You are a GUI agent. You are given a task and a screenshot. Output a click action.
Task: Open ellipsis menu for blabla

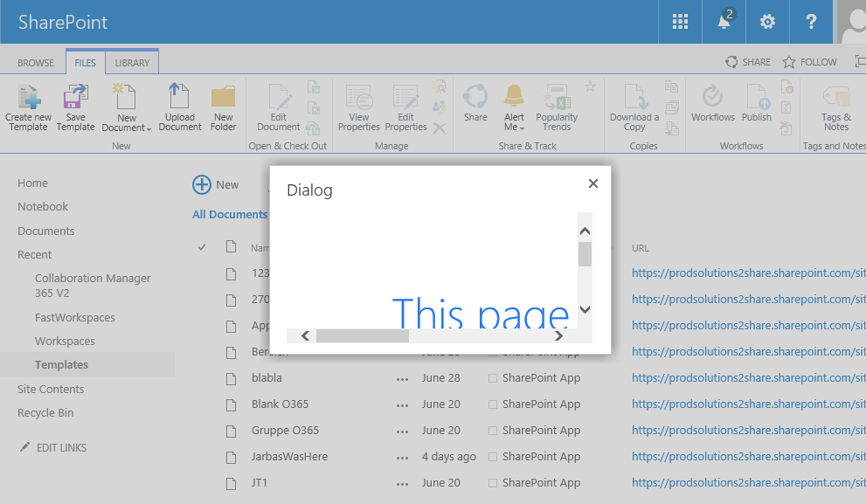coord(402,379)
